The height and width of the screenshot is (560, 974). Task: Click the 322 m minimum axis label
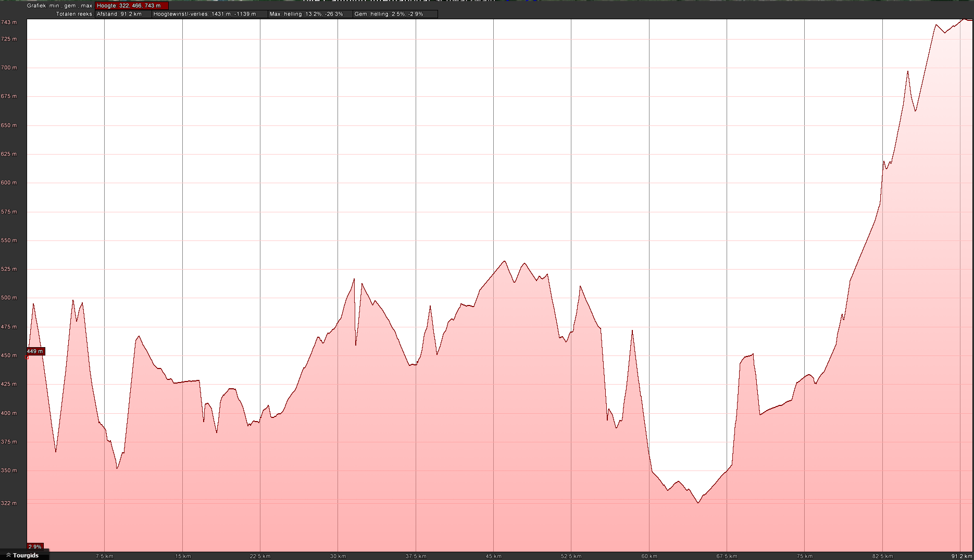tap(9, 503)
